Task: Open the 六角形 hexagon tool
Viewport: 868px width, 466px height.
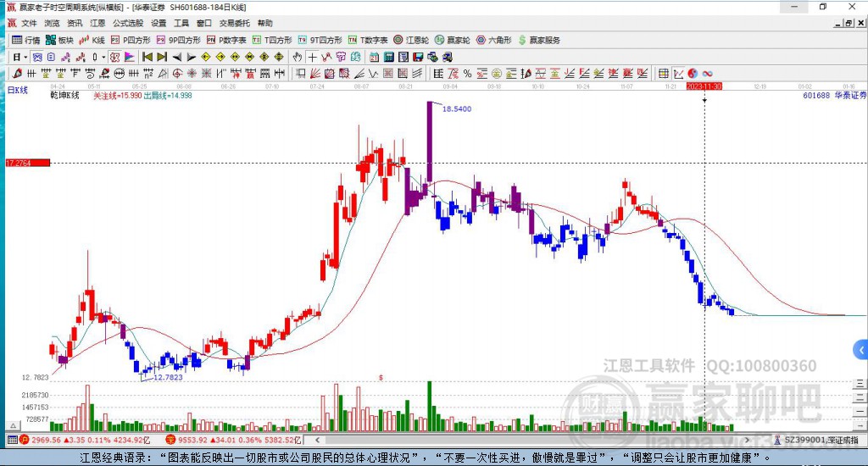Action: coord(494,40)
